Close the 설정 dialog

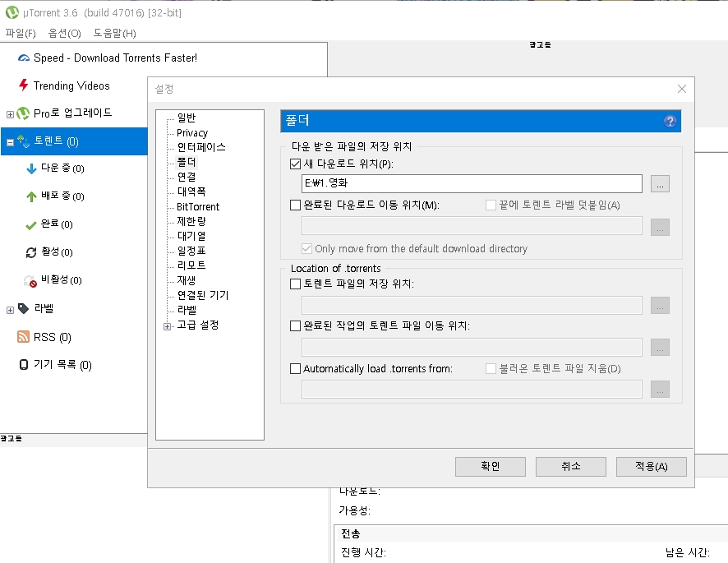pos(681,89)
